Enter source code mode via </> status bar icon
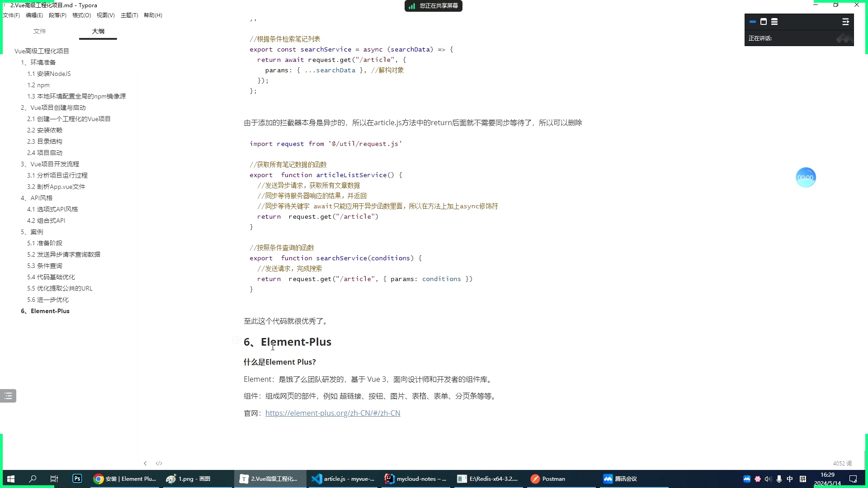868x488 pixels. coord(159,463)
